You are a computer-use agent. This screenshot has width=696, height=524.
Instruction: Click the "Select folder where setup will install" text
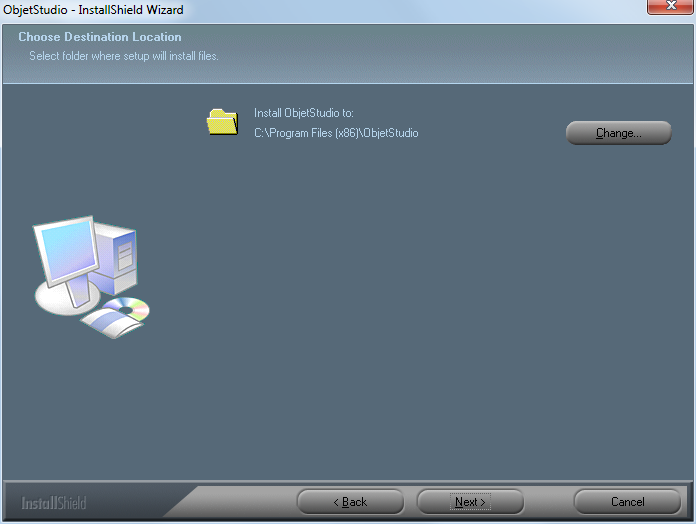pos(124,56)
